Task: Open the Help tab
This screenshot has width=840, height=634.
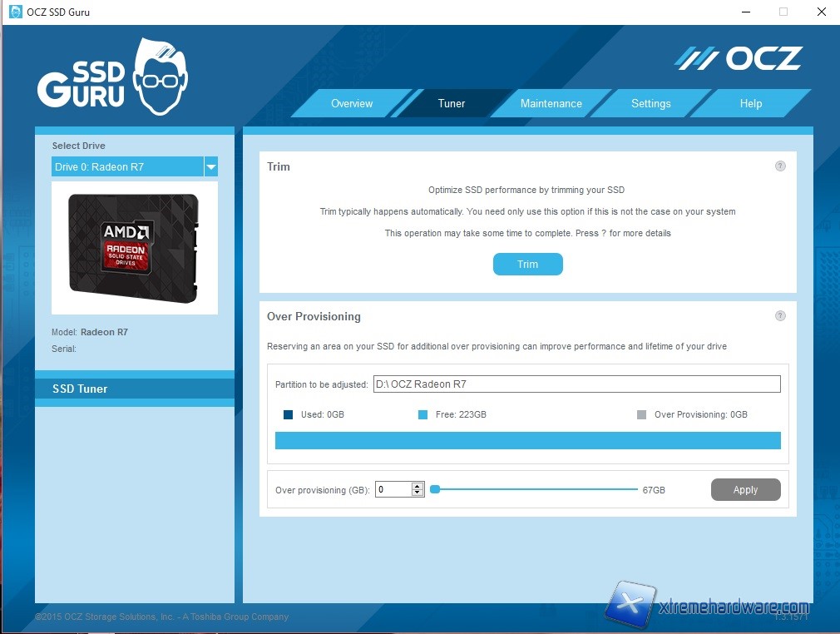Action: point(750,104)
